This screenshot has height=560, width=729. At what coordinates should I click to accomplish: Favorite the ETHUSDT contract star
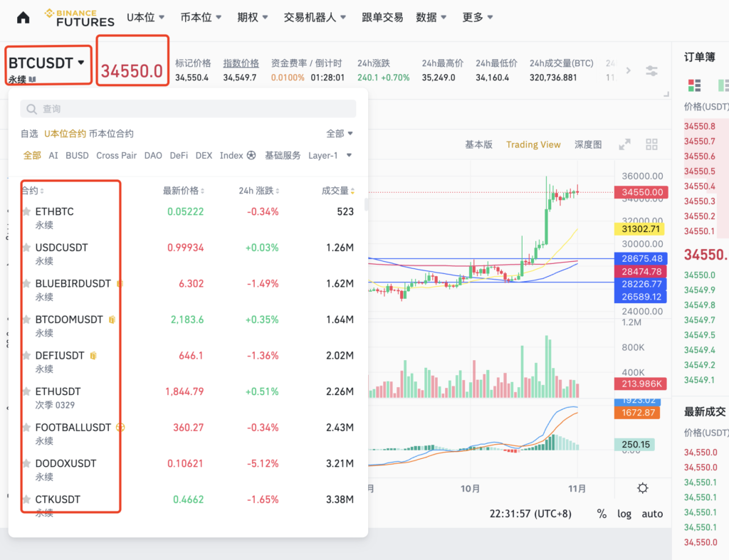coord(26,391)
